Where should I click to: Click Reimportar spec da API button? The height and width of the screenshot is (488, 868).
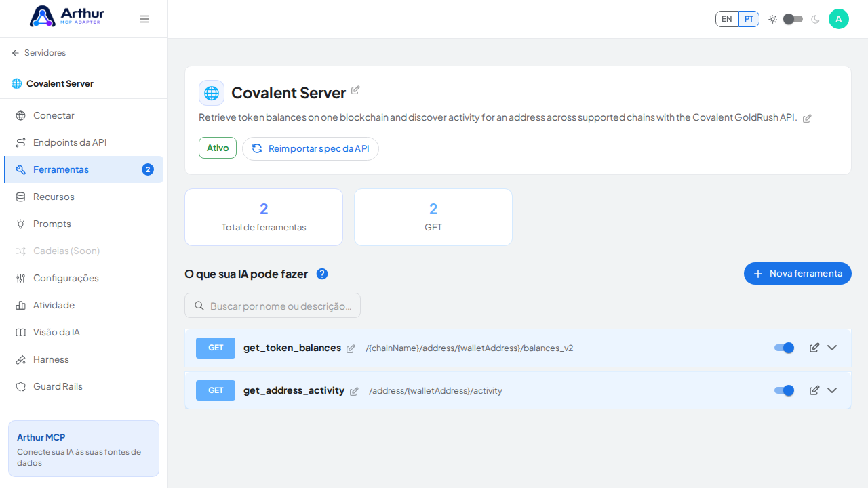[311, 148]
